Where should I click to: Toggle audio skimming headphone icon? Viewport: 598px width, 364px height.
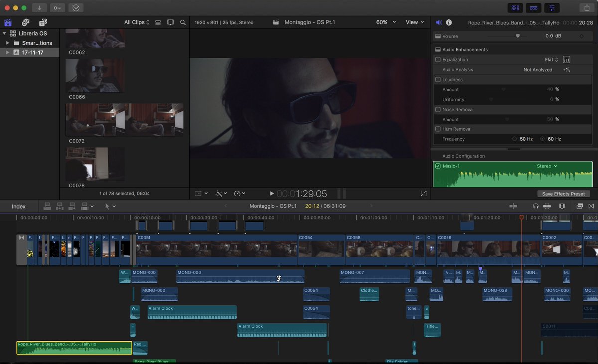point(536,206)
